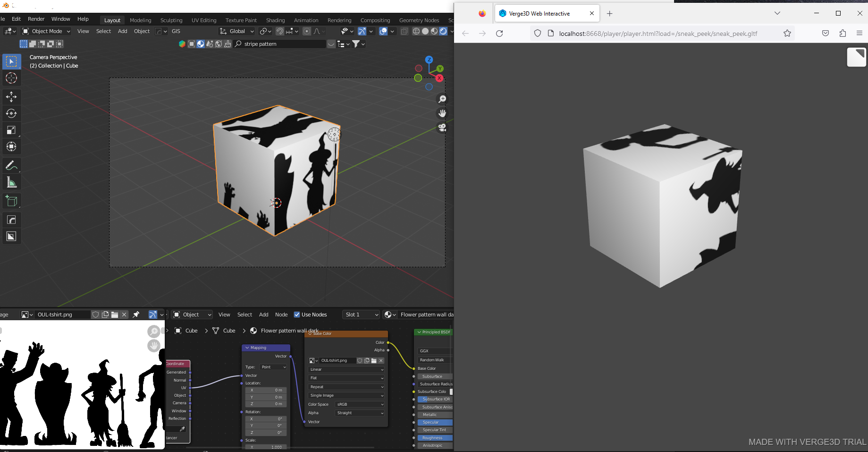Toggle X-ray mode in viewport header
868x452 pixels.
[405, 31]
